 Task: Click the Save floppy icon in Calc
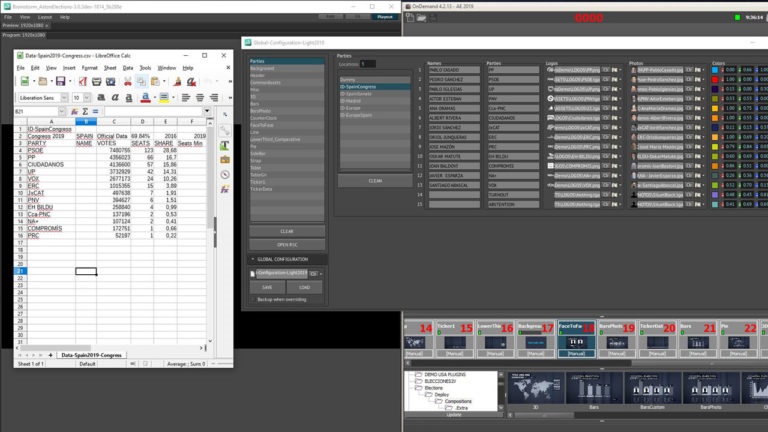(60, 81)
